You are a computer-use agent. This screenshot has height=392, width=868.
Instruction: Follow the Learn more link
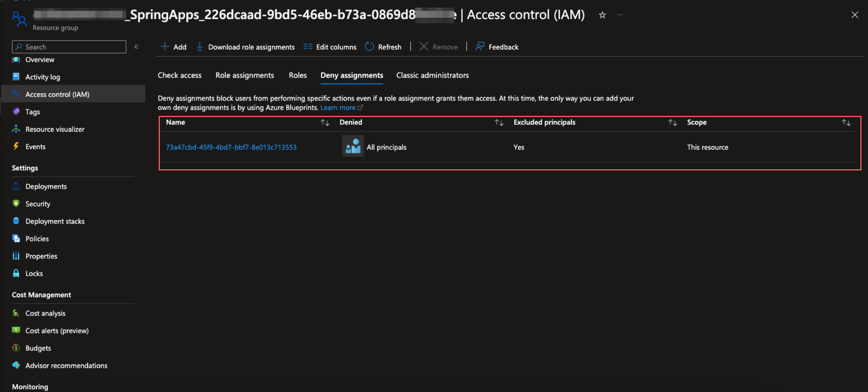click(338, 108)
